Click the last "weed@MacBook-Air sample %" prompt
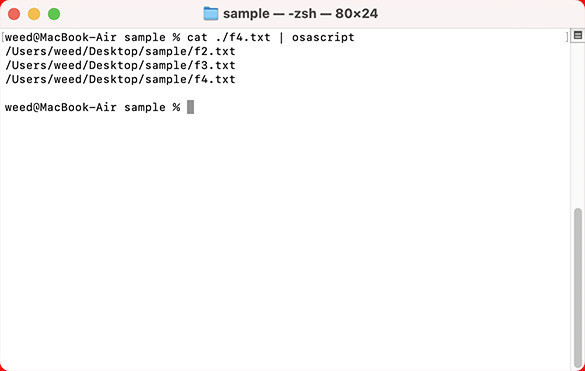Image resolution: width=585 pixels, height=371 pixels. tap(93, 107)
